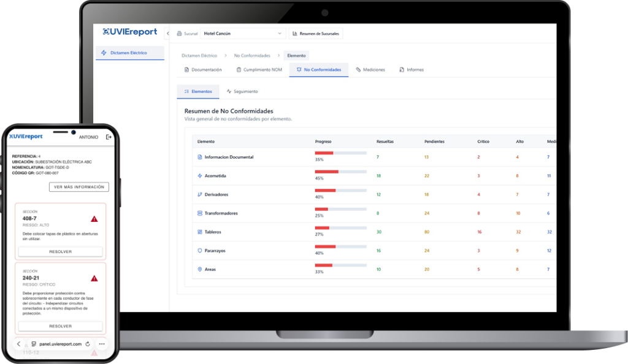Click the Tableros panel icon
The height and width of the screenshot is (364, 628).
coord(200,232)
